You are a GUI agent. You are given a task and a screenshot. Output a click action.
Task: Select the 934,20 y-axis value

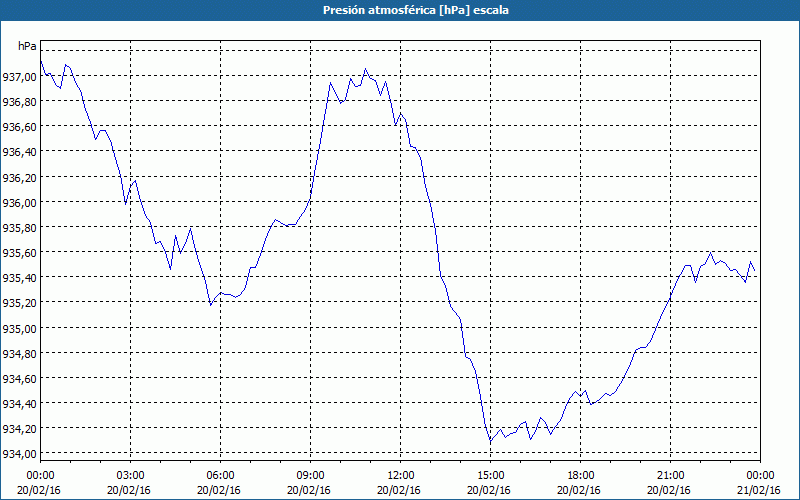(x=19, y=429)
